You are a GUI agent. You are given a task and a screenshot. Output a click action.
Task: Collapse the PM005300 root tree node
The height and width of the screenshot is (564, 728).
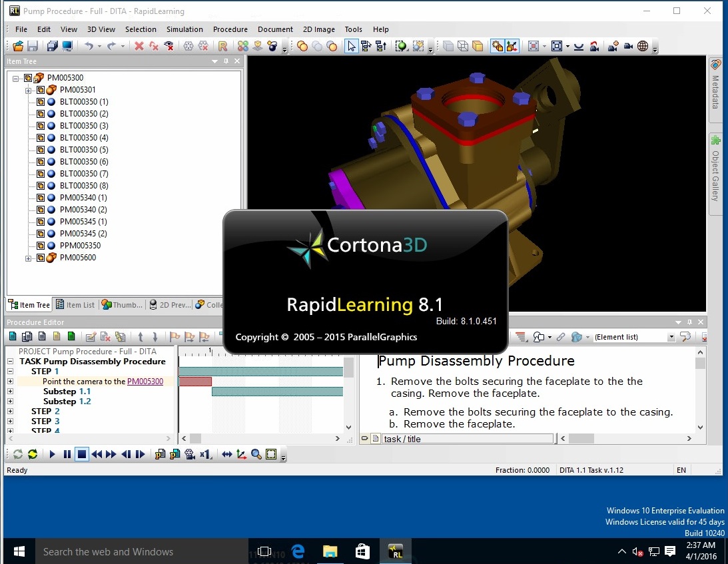coord(16,78)
